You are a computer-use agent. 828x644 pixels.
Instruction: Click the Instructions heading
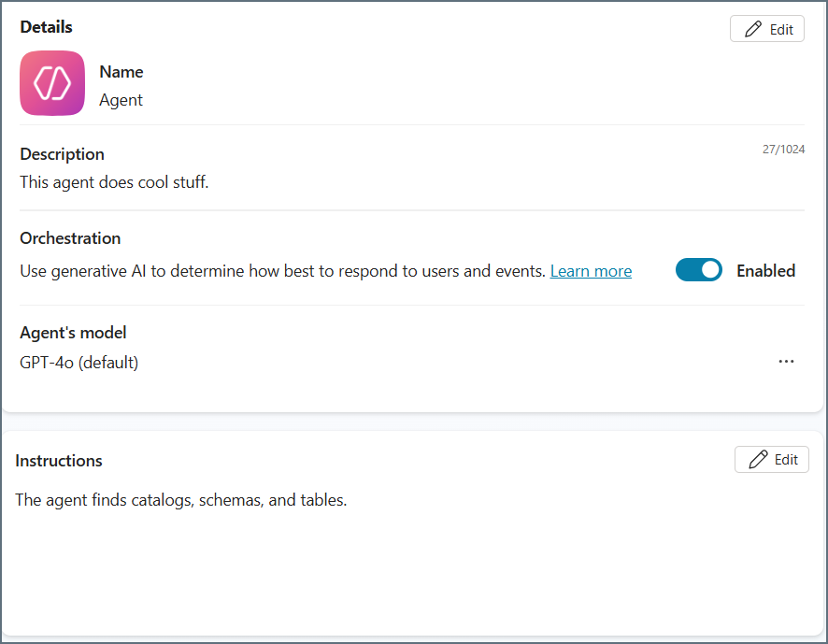click(x=59, y=461)
